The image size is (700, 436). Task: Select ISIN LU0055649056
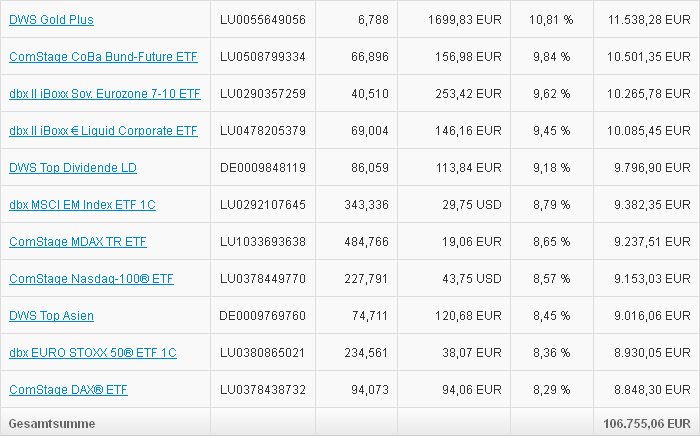click(x=263, y=20)
